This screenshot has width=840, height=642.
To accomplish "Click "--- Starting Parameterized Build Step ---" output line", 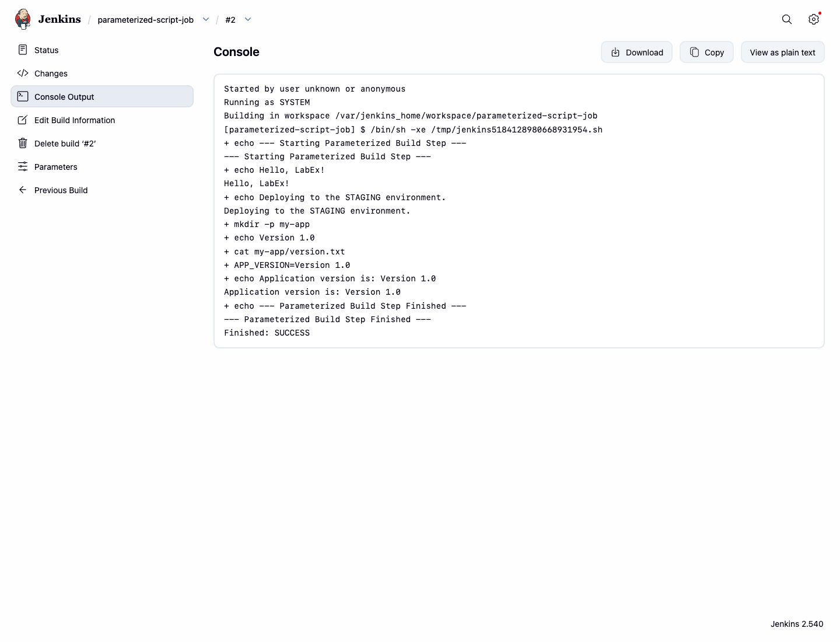I will [x=327, y=156].
